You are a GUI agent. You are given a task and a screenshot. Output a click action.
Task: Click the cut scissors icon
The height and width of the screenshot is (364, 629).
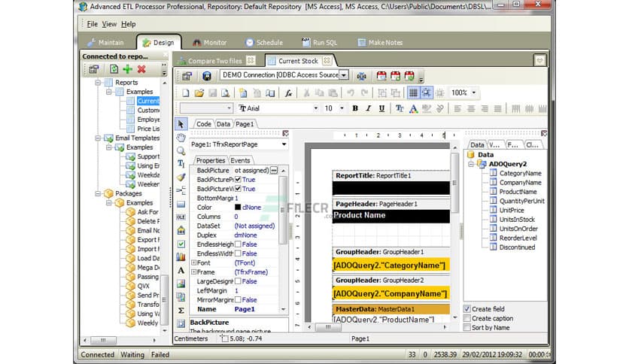(306, 93)
